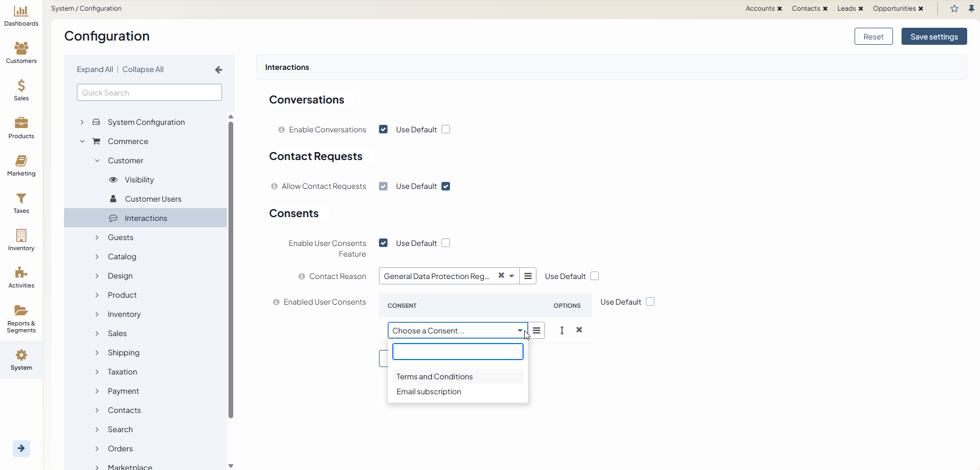980x470 pixels.
Task: Uncheck the Enable Conversations checkbox
Action: pyautogui.click(x=383, y=130)
